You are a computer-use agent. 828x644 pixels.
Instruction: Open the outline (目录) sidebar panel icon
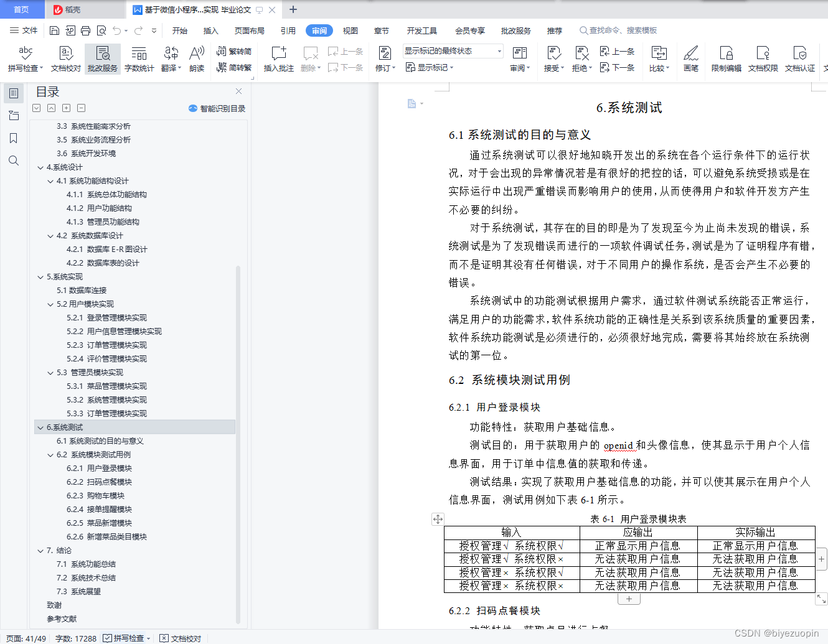[14, 93]
